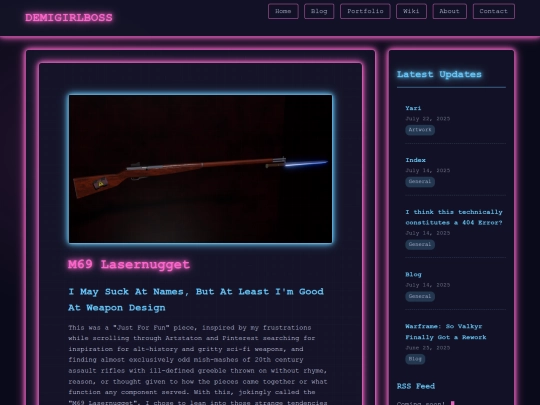This screenshot has width=540, height=405.
Task: Select the Blog tag under Warframe post
Action: pos(415,359)
